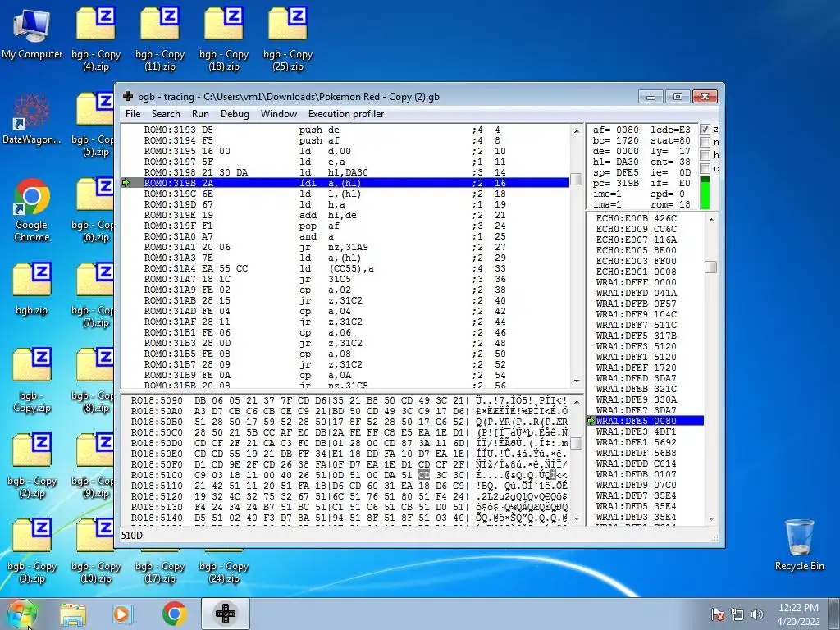
Task: Launch Windows Media Player from taskbar
Action: pyautogui.click(x=122, y=614)
